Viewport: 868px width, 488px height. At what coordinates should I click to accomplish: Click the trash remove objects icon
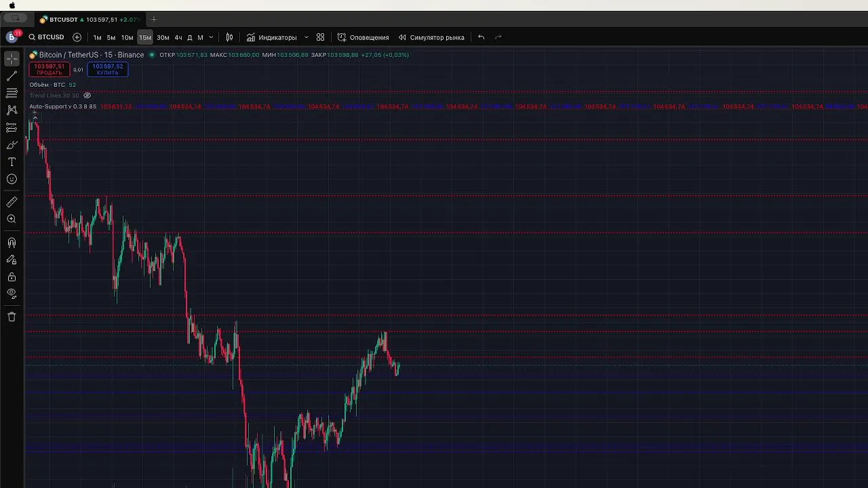[x=12, y=317]
